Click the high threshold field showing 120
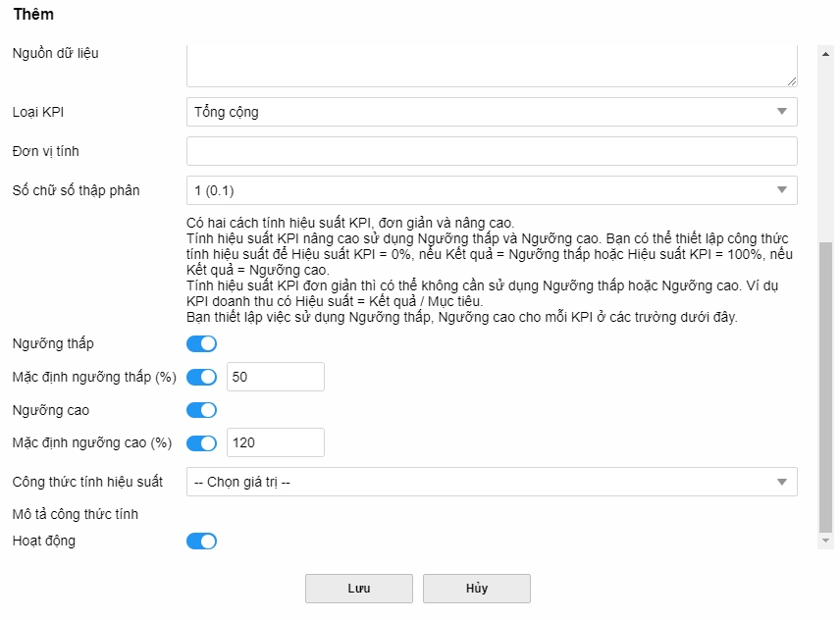The height and width of the screenshot is (620, 840). tap(275, 442)
